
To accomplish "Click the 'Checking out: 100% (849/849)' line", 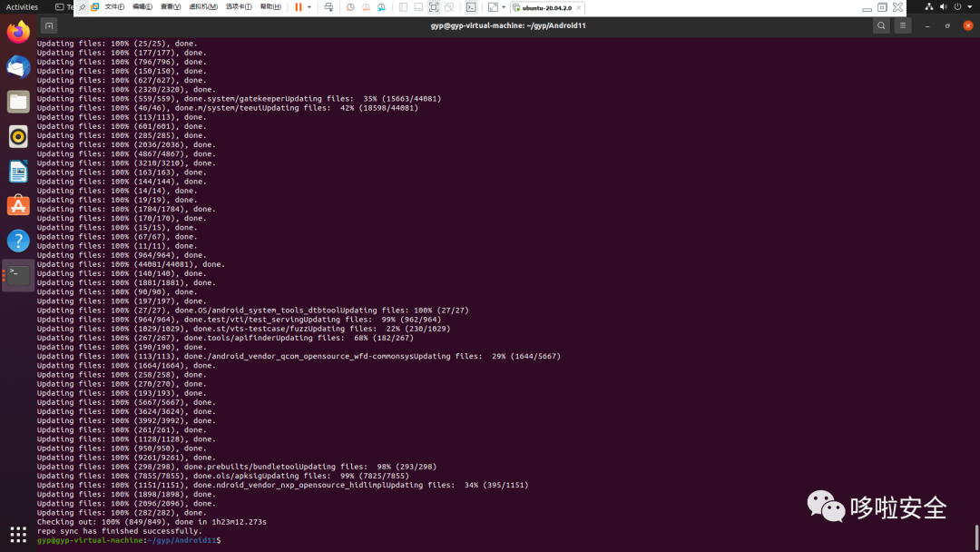I will point(152,522).
